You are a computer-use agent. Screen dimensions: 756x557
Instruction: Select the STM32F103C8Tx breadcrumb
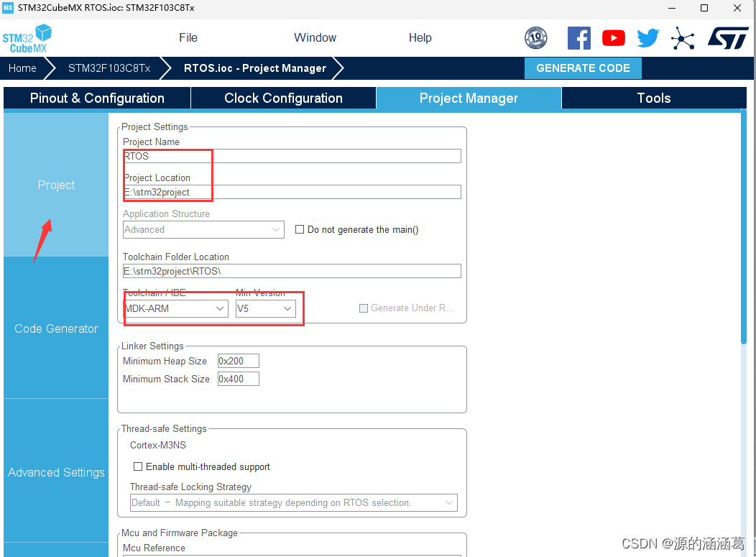109,68
